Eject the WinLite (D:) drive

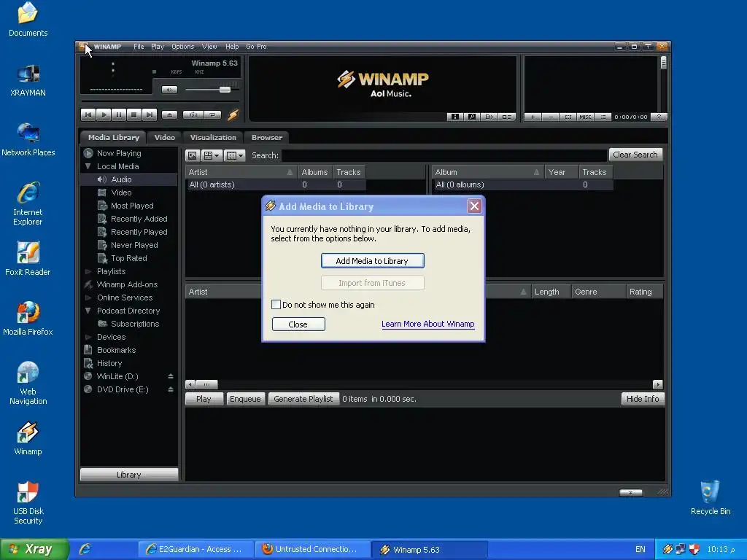(x=170, y=376)
